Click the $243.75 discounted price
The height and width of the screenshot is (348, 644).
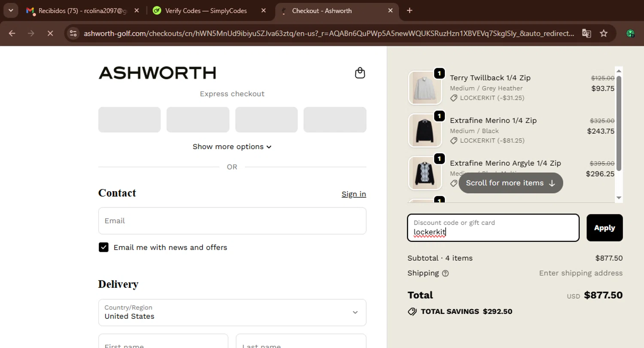click(601, 131)
